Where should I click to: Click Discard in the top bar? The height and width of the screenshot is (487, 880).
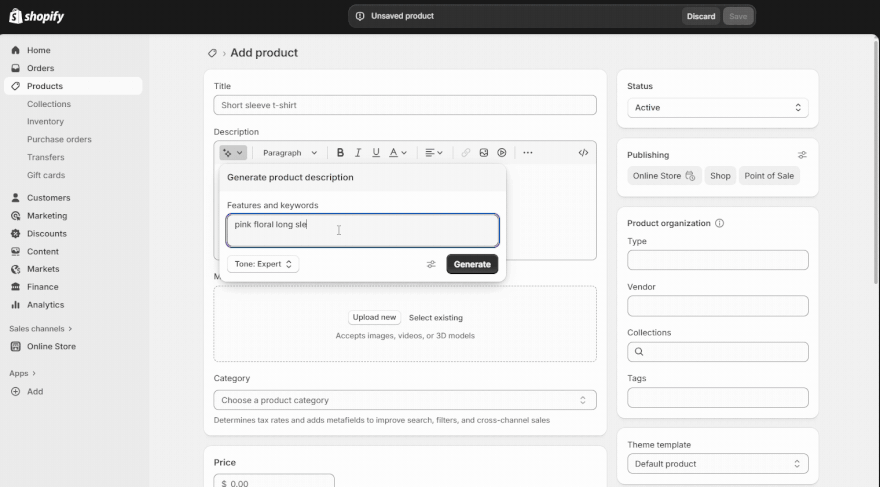tap(701, 16)
